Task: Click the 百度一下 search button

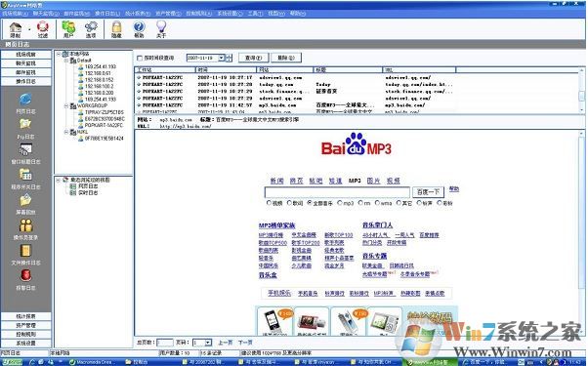Action: [428, 192]
